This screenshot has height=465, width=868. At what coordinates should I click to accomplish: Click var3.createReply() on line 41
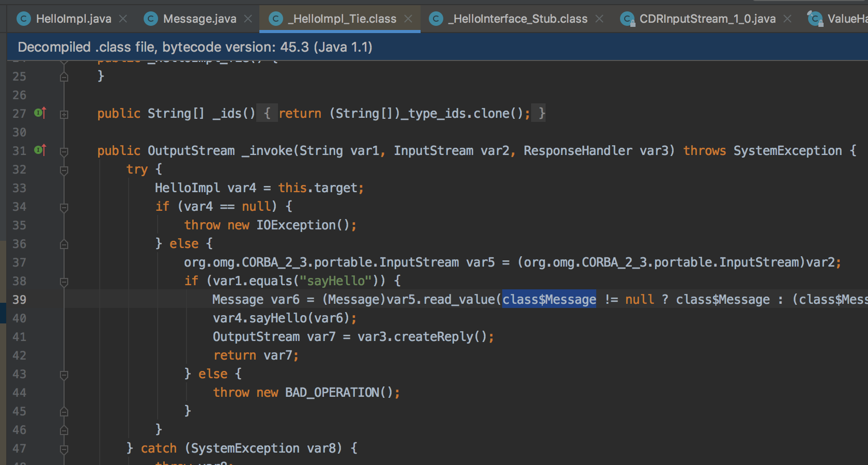click(422, 336)
